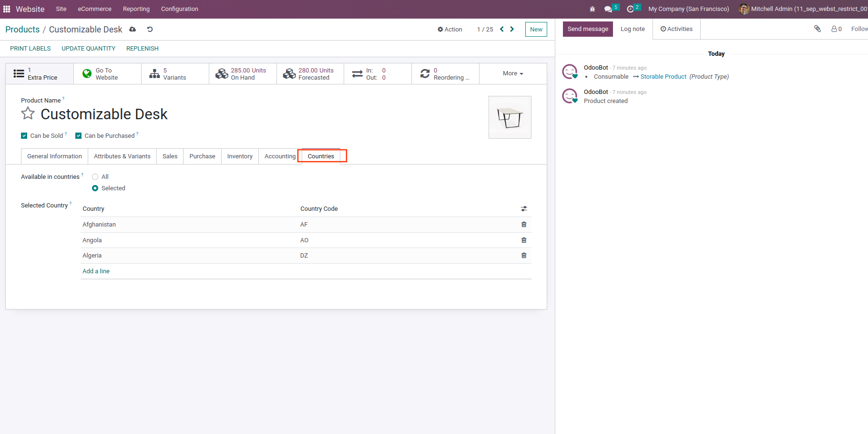868x434 pixels.
Task: Open the My Company switcher
Action: [x=689, y=9]
